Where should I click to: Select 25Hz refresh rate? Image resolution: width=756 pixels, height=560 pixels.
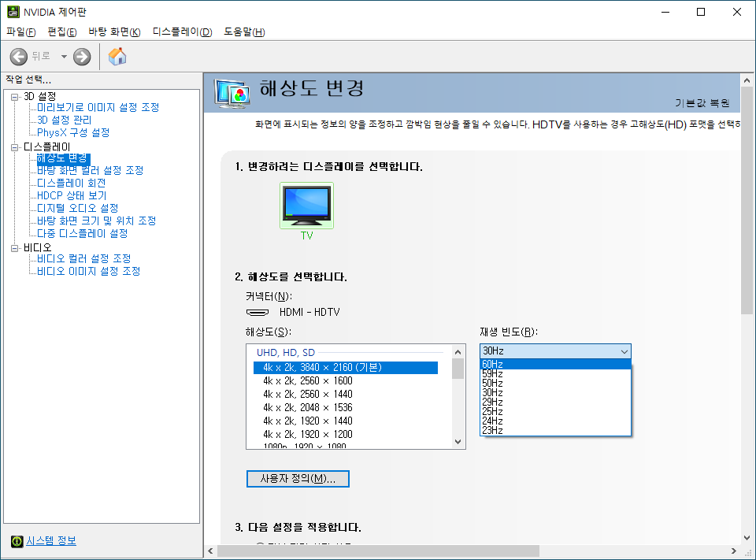[555, 411]
